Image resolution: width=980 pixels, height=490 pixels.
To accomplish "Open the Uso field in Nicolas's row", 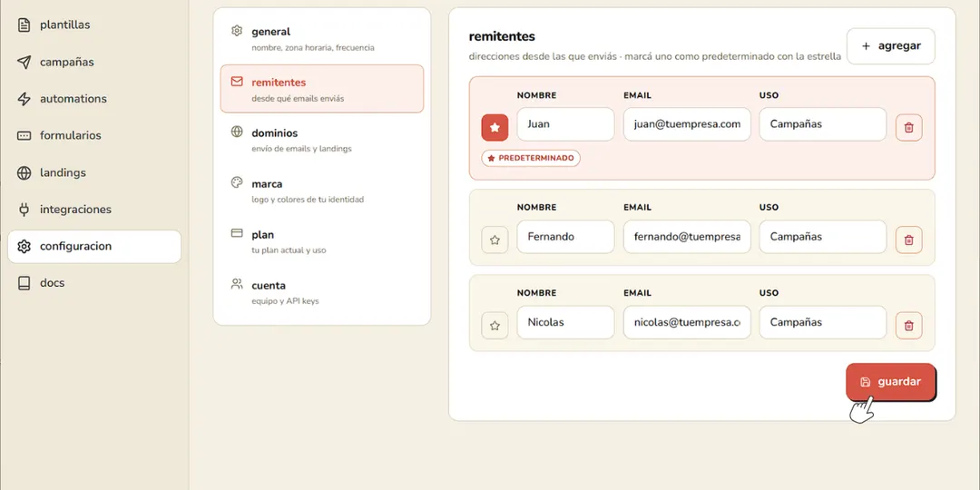I will pos(822,322).
